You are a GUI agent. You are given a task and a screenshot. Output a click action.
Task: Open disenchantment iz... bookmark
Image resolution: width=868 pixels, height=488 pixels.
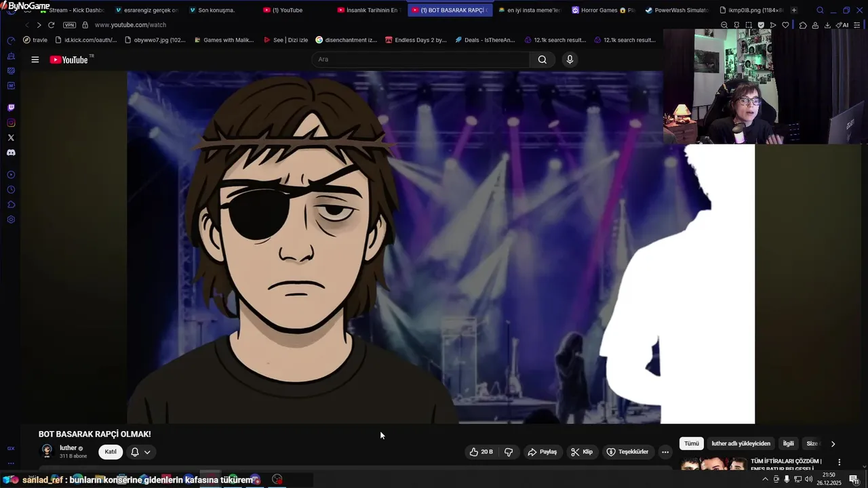tap(347, 40)
